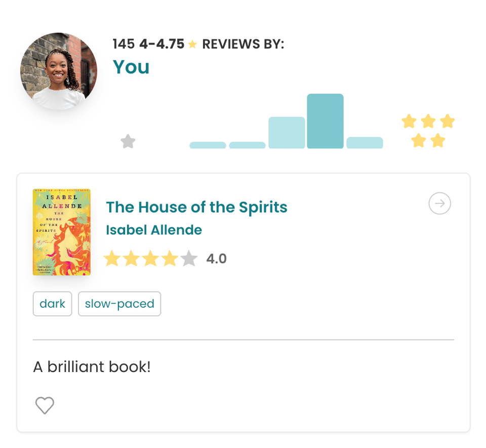Image resolution: width=486 pixels, height=448 pixels.
Task: Click the book cover thumbnail
Action: (x=62, y=232)
